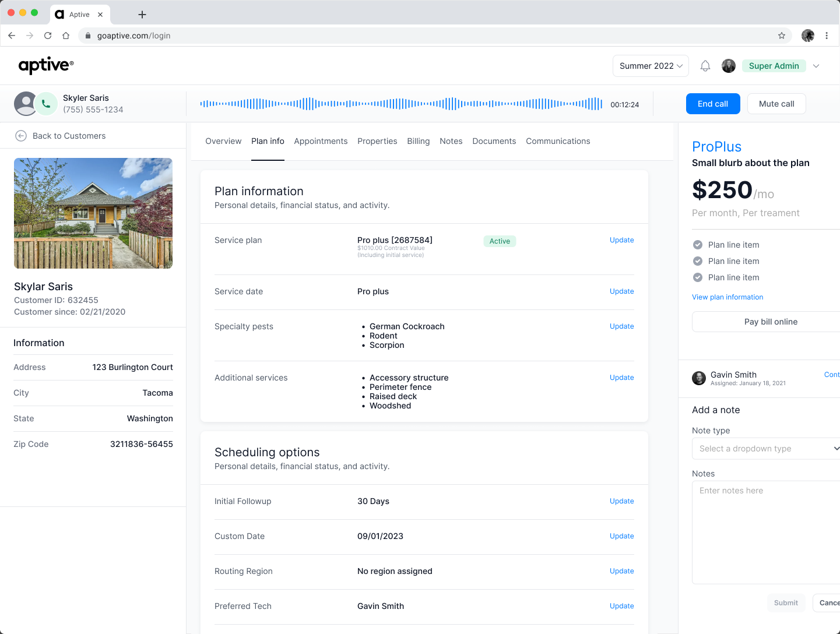Switch to the Overview tab
The image size is (840, 634).
pyautogui.click(x=223, y=141)
